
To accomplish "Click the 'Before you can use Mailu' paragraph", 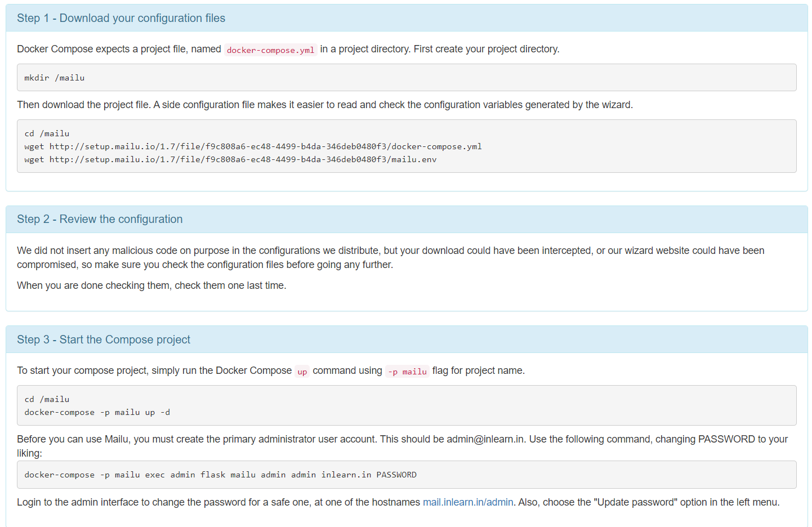I will (402, 446).
